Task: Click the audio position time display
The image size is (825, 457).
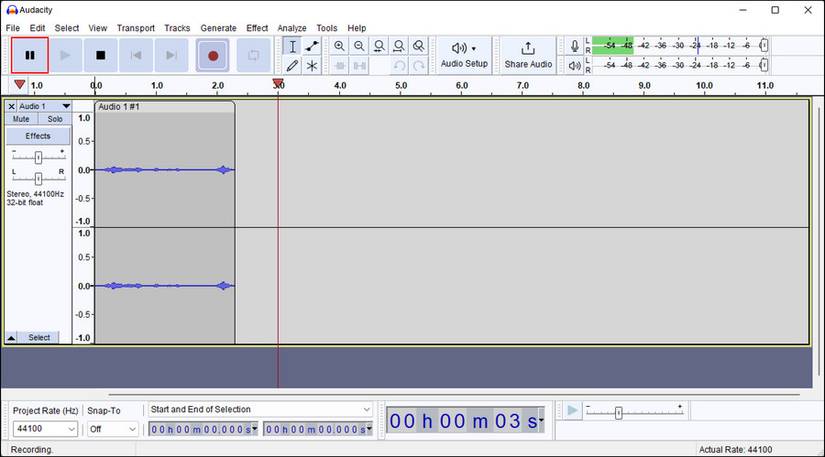Action: (x=462, y=421)
